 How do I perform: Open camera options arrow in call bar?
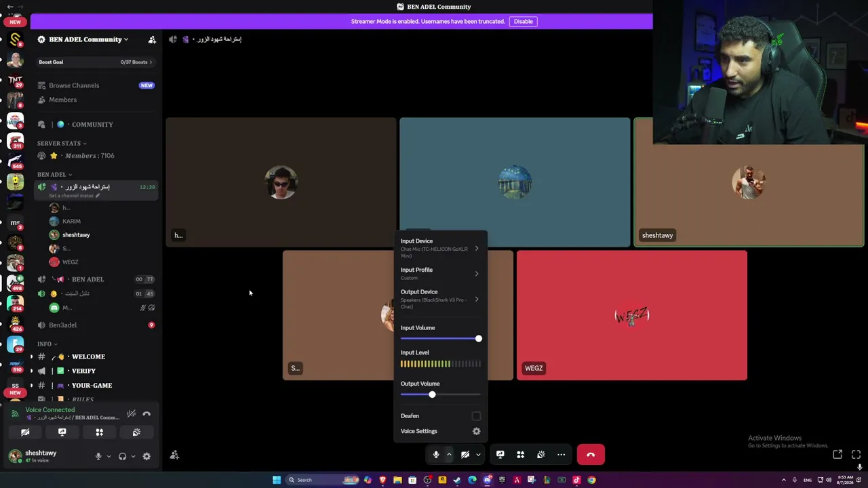(478, 455)
